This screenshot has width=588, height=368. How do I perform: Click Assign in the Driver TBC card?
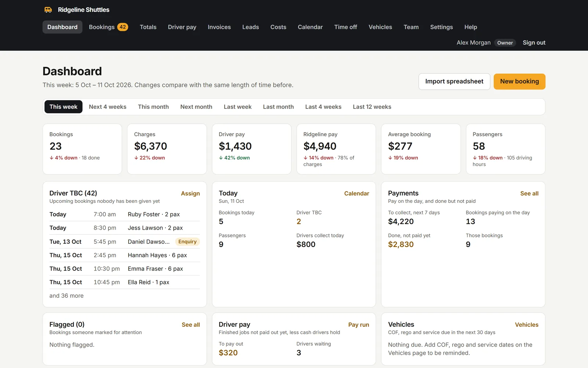tap(190, 194)
